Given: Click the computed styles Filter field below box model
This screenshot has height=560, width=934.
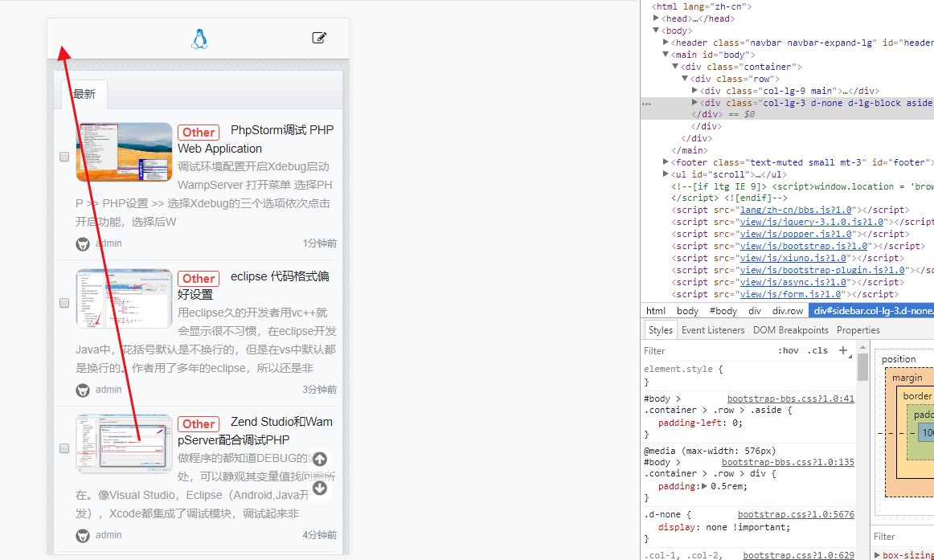Looking at the screenshot, I should click(x=903, y=536).
